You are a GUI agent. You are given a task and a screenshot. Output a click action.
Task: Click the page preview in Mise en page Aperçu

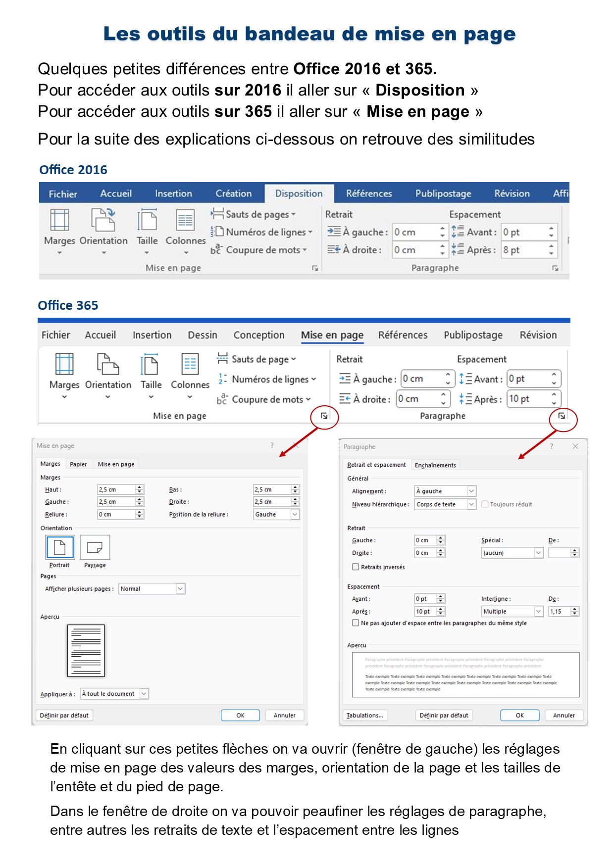point(86,650)
